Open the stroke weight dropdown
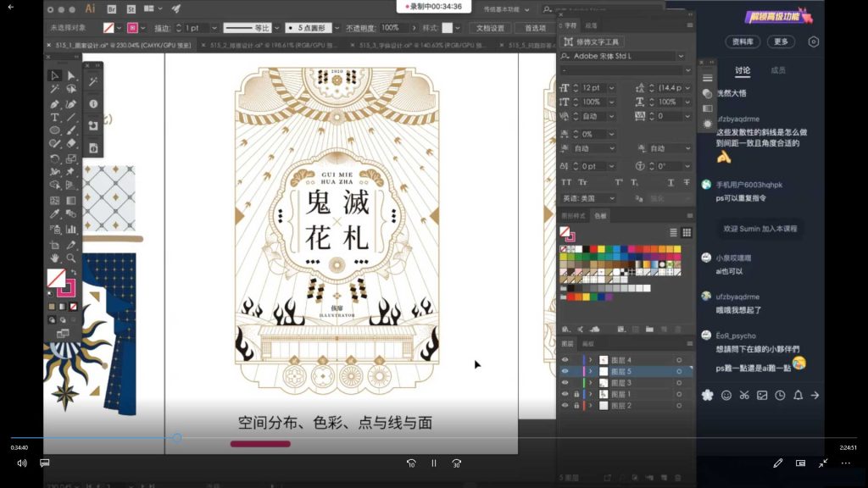Screen dimensions: 868x488 (x=214, y=27)
